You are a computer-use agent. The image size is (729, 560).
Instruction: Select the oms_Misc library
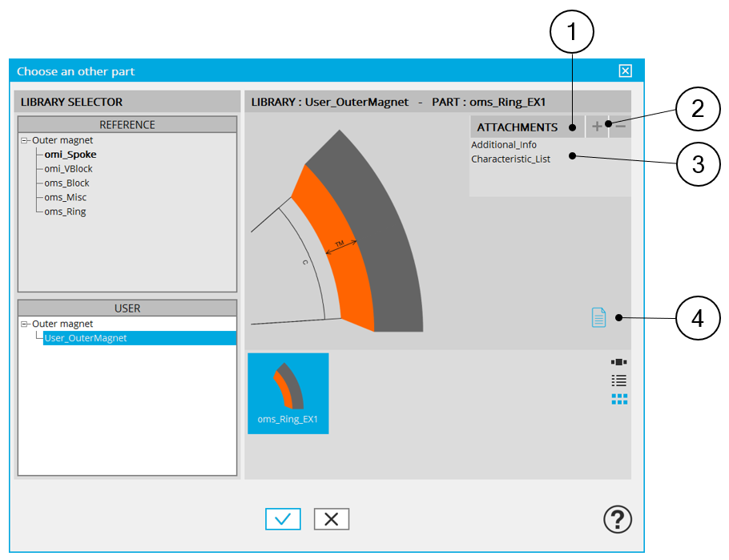coord(66,198)
